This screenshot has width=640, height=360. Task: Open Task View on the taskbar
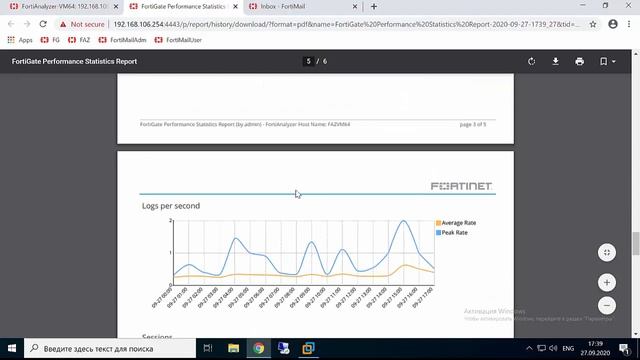coord(208,349)
